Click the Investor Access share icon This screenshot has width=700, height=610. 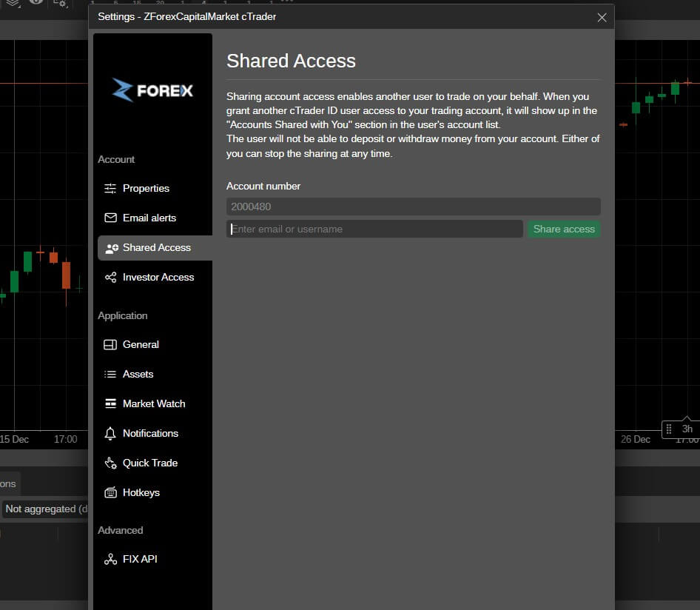[x=110, y=278]
